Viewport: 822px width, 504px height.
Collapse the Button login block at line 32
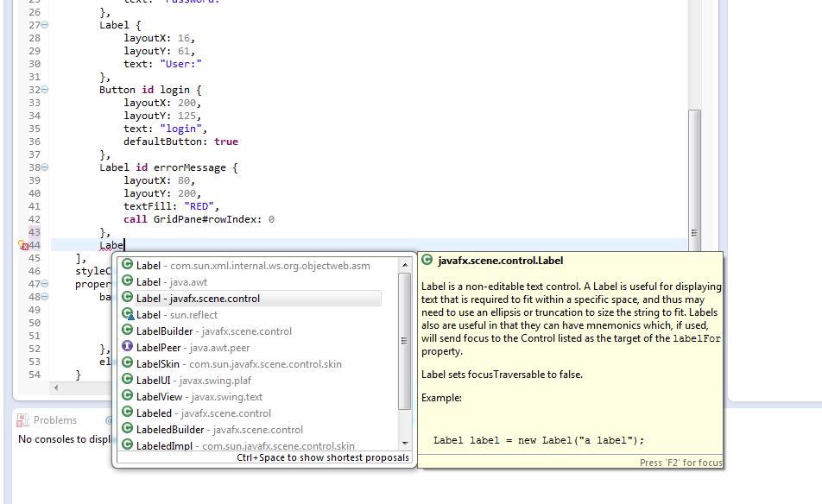45,90
